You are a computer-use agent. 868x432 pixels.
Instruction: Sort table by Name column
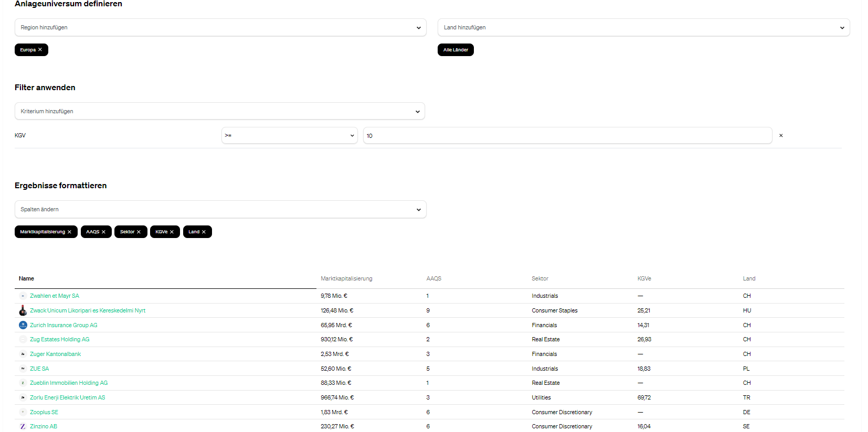tap(26, 278)
